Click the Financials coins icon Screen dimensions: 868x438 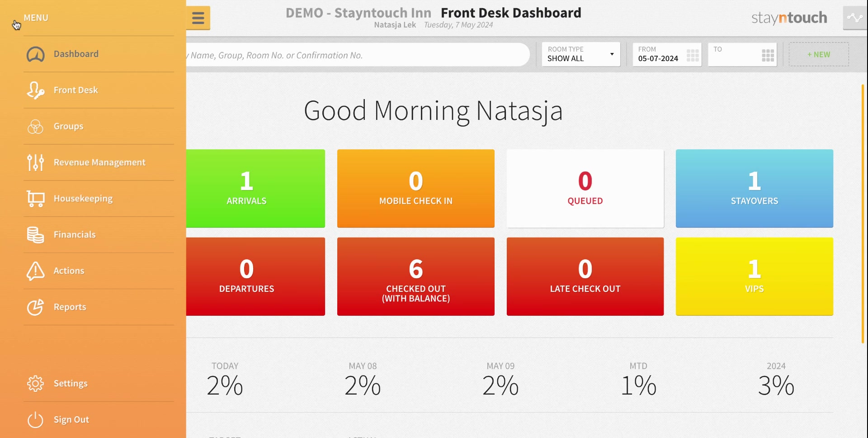click(x=35, y=235)
